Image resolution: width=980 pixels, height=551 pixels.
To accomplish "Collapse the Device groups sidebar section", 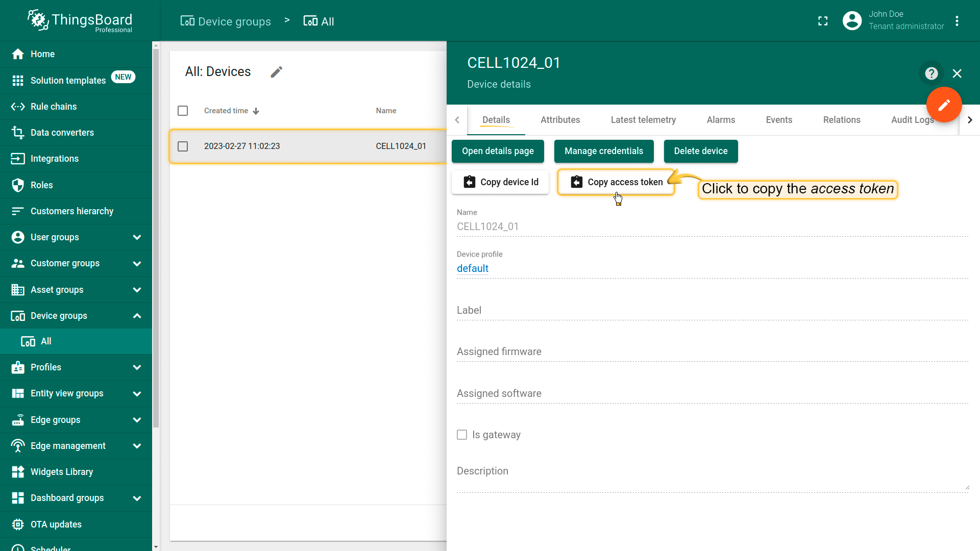I will (137, 316).
